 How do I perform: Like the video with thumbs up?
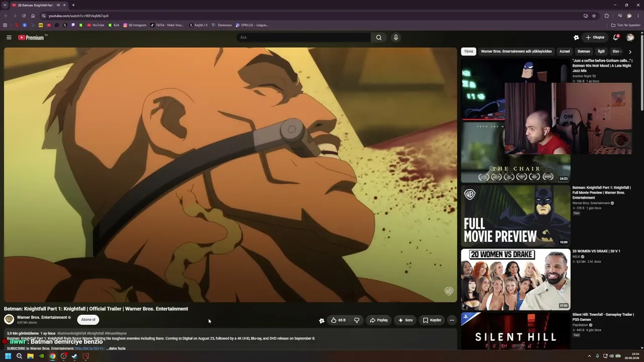[x=338, y=320]
